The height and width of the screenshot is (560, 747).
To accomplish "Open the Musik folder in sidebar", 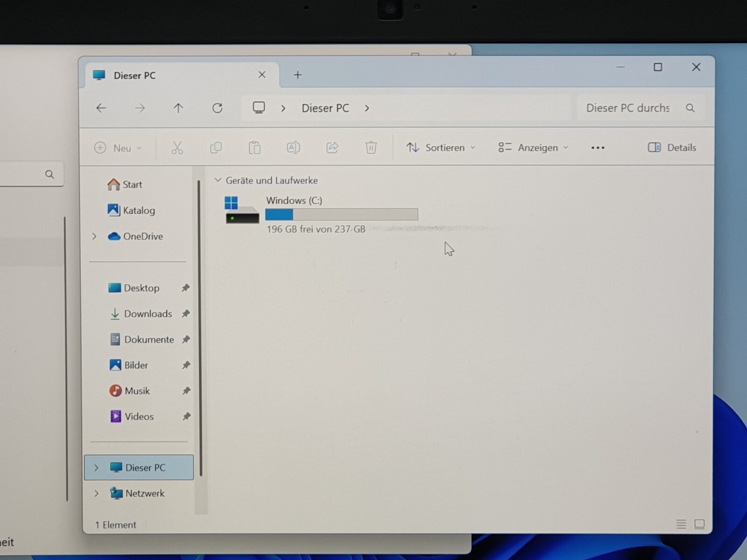I will 129,391.
